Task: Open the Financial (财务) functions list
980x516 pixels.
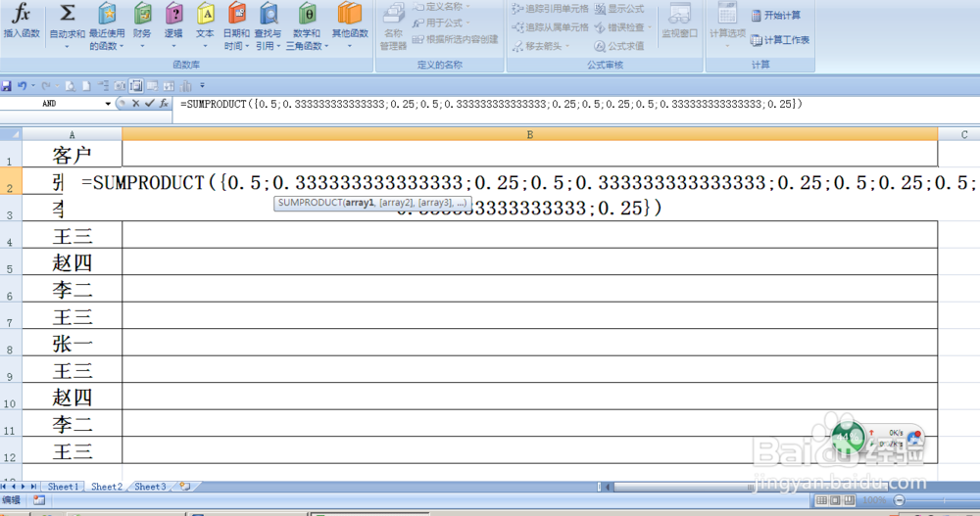Action: (x=142, y=26)
